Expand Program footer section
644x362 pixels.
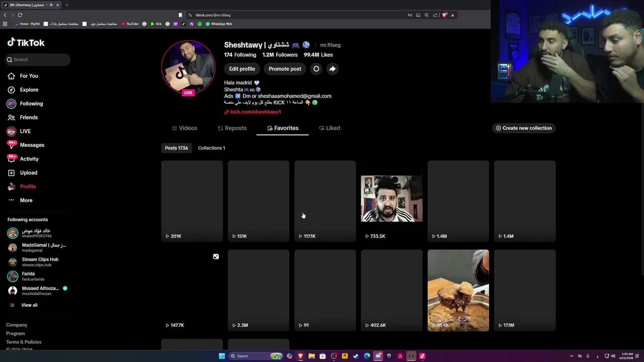(15, 334)
